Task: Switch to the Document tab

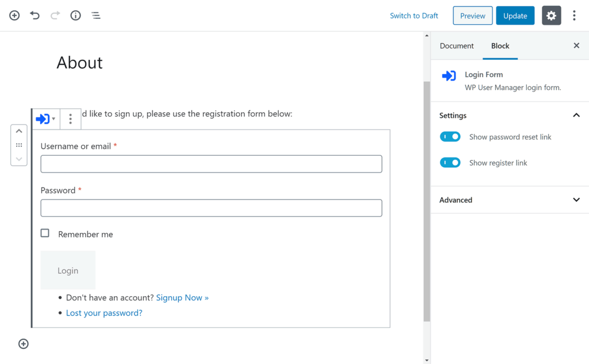Action: [456, 45]
